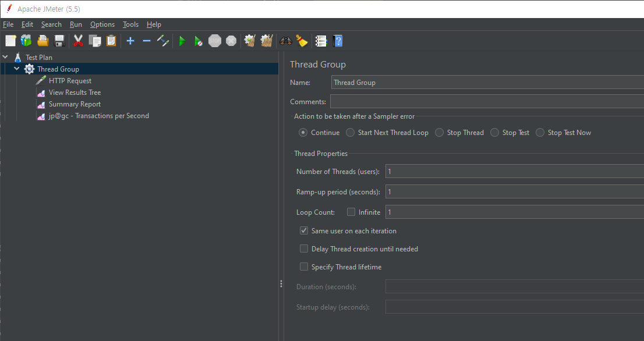Collapse the Thread Group tree node

[17, 69]
